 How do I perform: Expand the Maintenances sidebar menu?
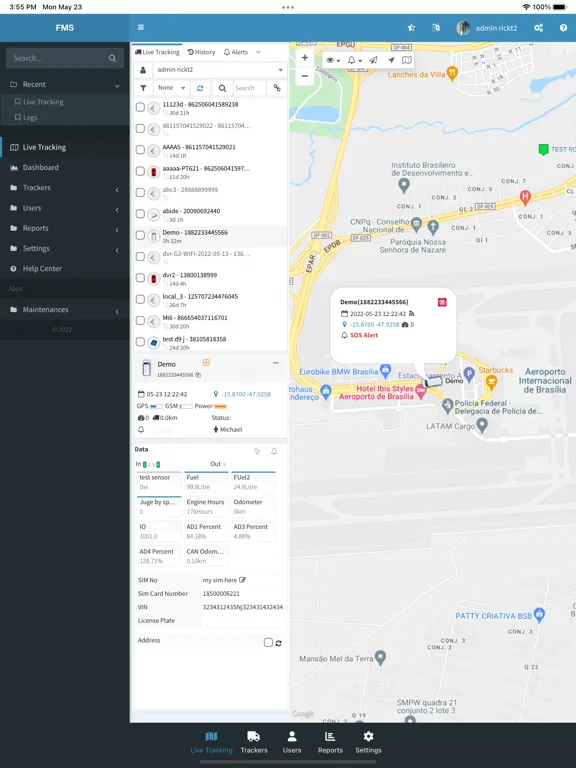click(x=65, y=310)
